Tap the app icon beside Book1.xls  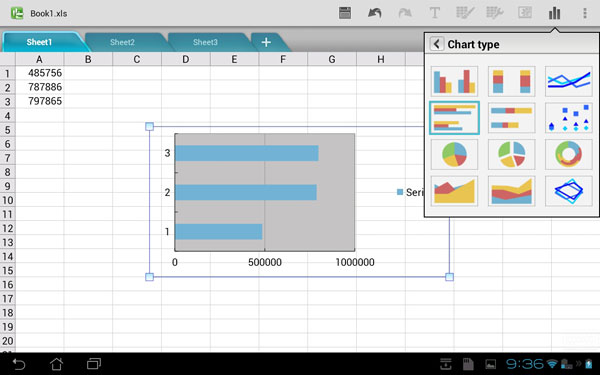click(17, 13)
